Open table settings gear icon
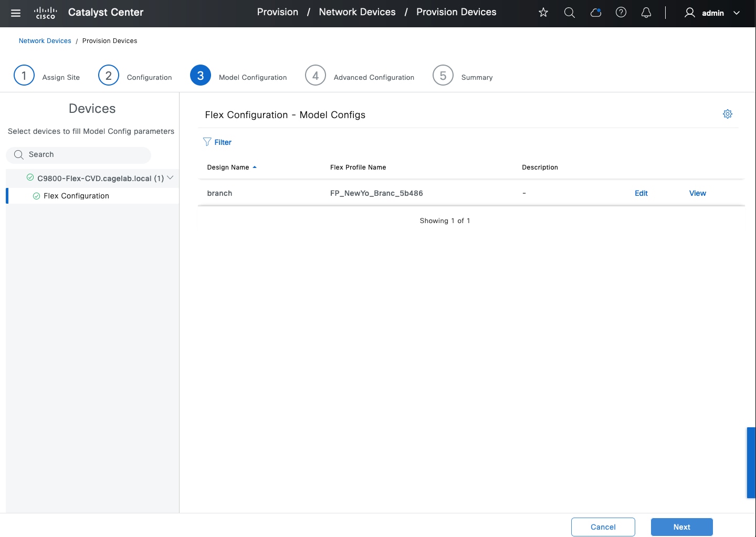756x537 pixels. 727,114
